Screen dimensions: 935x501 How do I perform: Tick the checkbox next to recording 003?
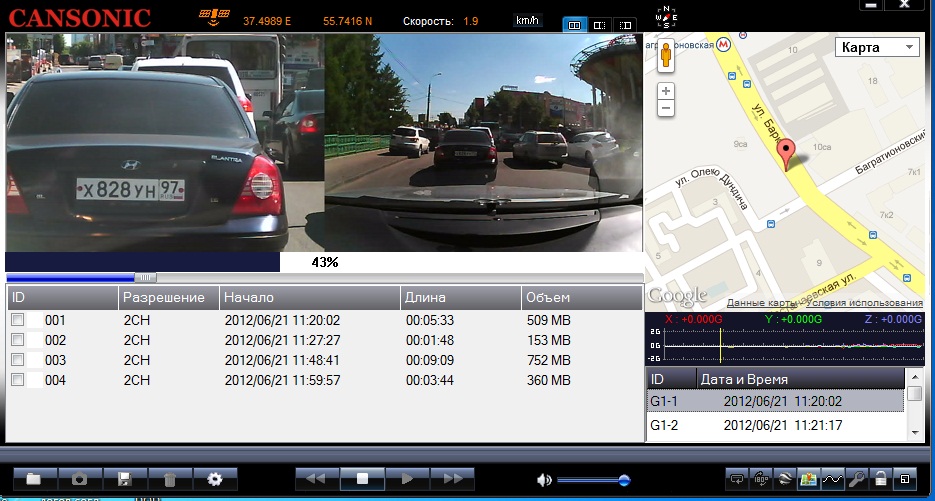17,360
